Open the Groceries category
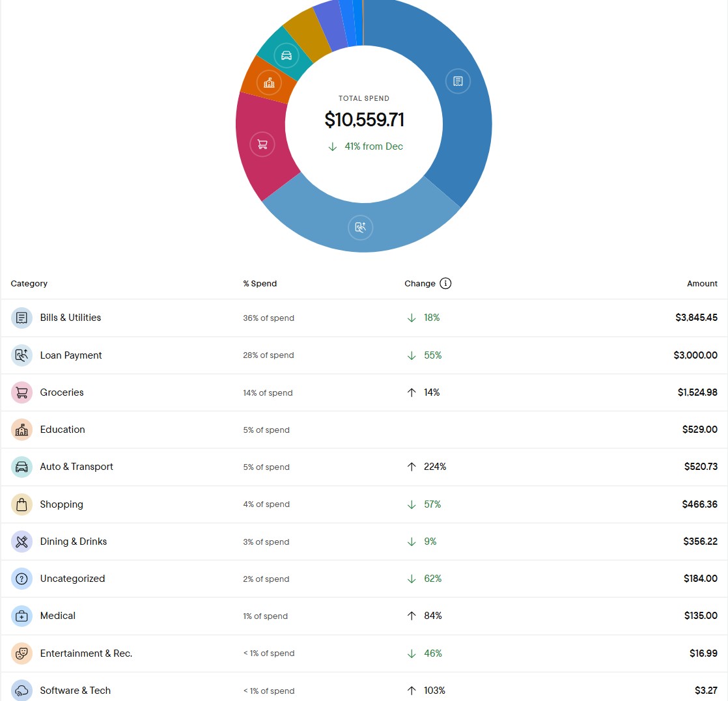Screen dimensions: 728x701 point(364,392)
